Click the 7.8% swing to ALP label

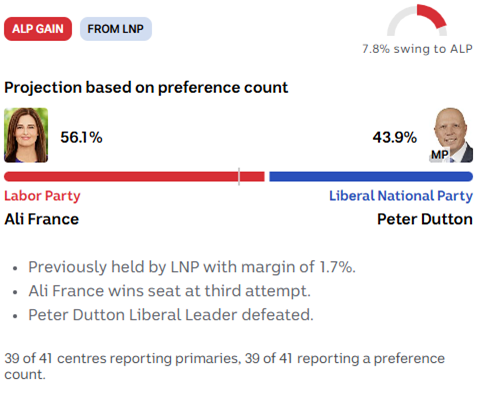tap(417, 49)
